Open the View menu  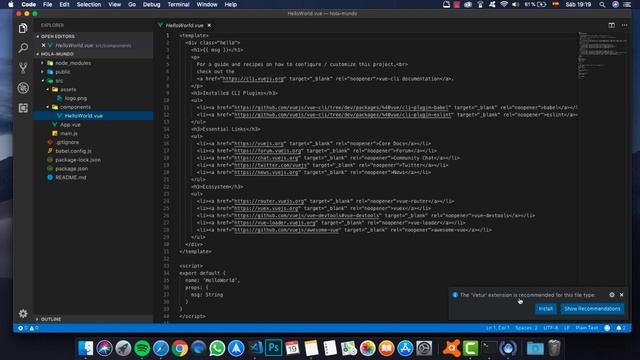click(x=114, y=4)
